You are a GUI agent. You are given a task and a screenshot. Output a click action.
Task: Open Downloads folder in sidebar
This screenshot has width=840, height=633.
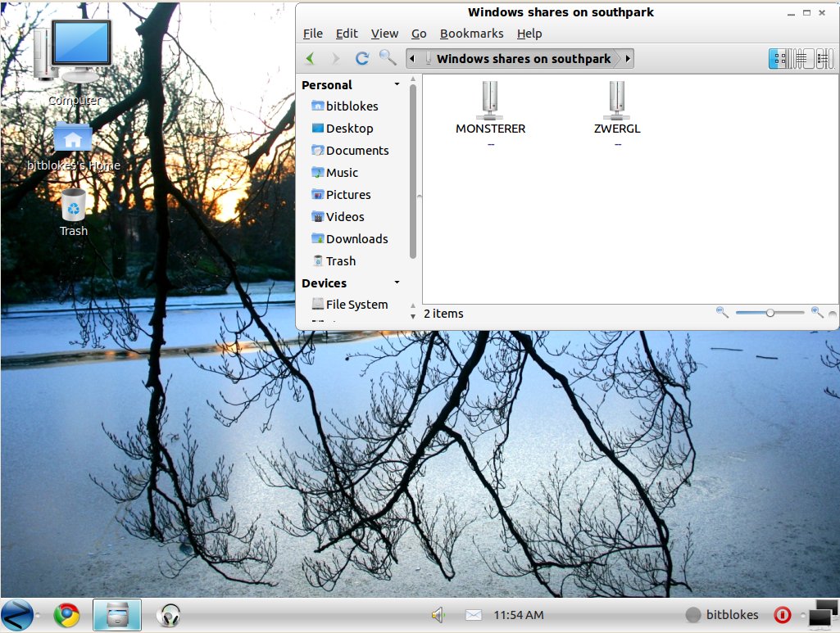[x=350, y=238]
